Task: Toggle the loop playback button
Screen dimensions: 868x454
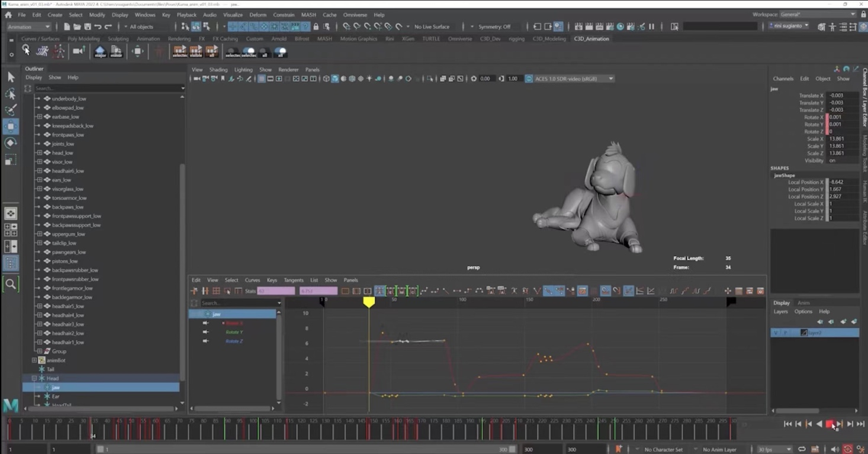Action: [802, 449]
